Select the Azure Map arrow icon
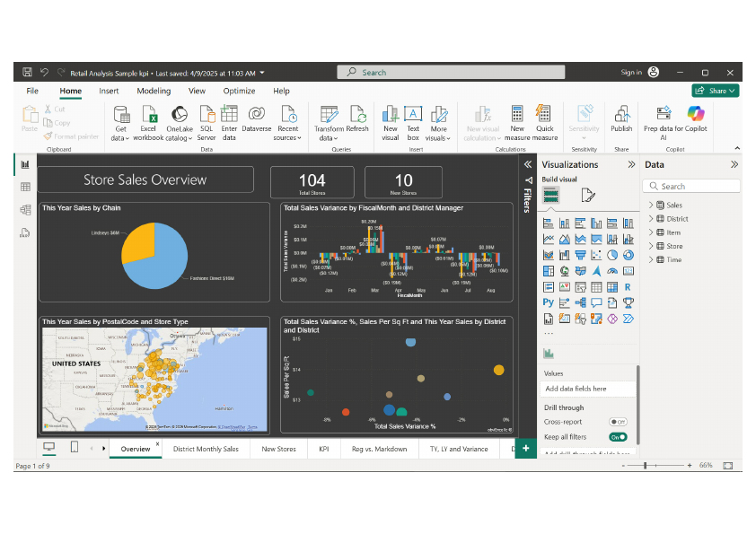 (x=596, y=271)
